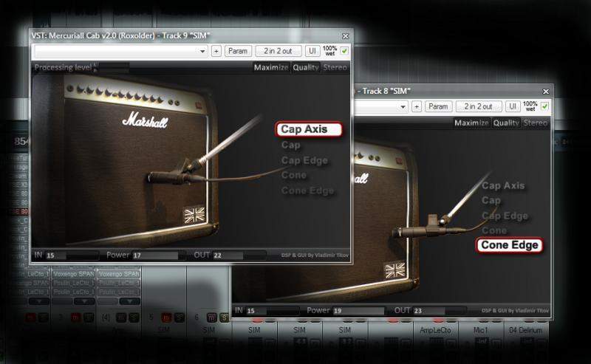Adjust Power slider in Track 8 plugin
This screenshot has height=364, width=591.
click(359, 311)
